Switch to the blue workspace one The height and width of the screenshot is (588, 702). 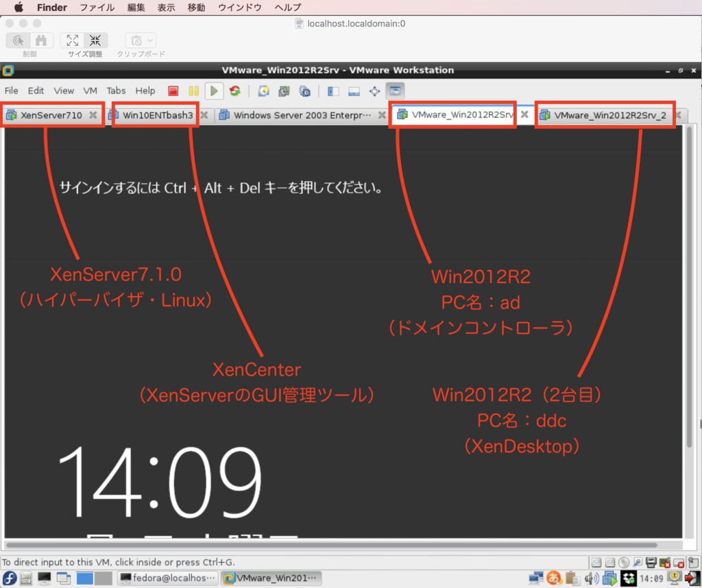tap(84, 578)
